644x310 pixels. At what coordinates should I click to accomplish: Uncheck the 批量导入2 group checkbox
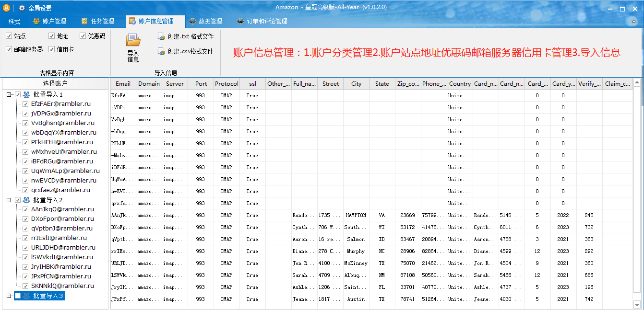[x=18, y=200]
